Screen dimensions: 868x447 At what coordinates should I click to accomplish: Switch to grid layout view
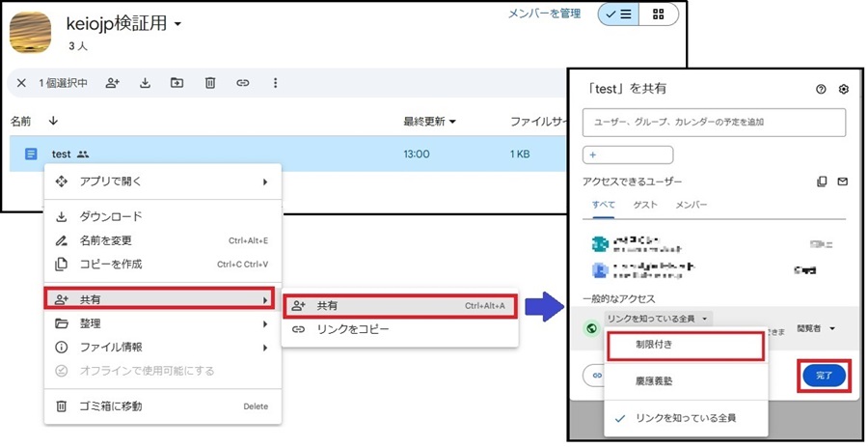[x=658, y=14]
